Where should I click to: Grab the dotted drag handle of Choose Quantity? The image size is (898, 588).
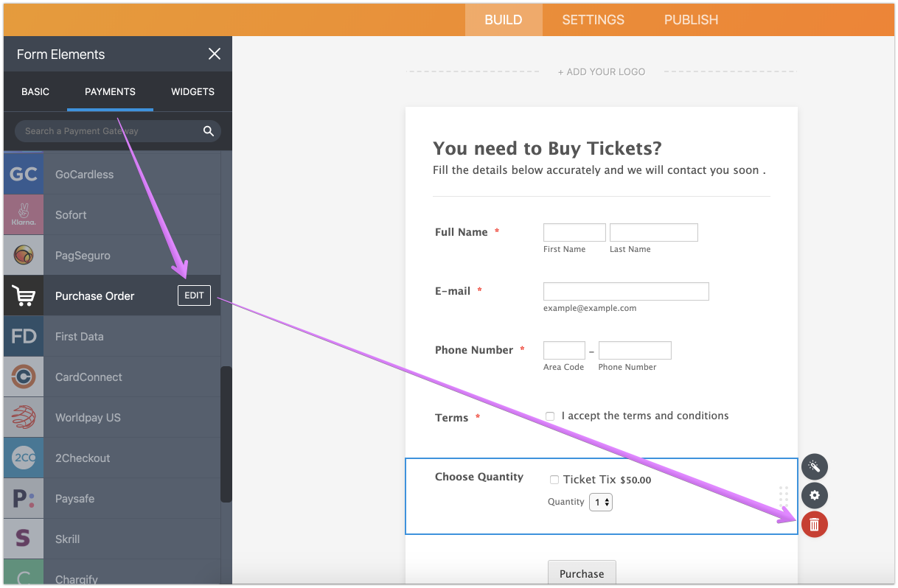tap(784, 495)
